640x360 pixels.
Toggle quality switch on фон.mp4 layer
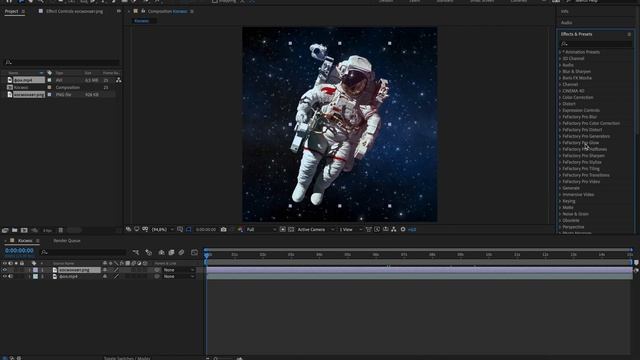pyautogui.click(x=116, y=276)
